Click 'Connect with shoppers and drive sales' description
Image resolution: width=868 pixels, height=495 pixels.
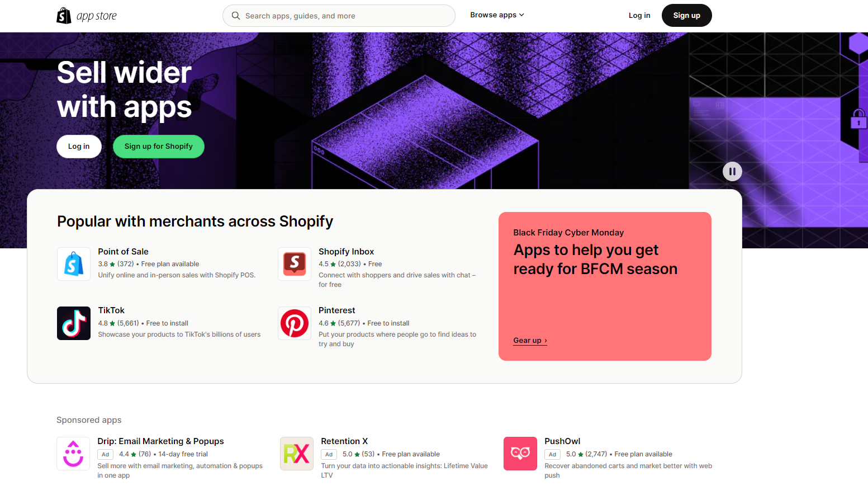(x=397, y=280)
